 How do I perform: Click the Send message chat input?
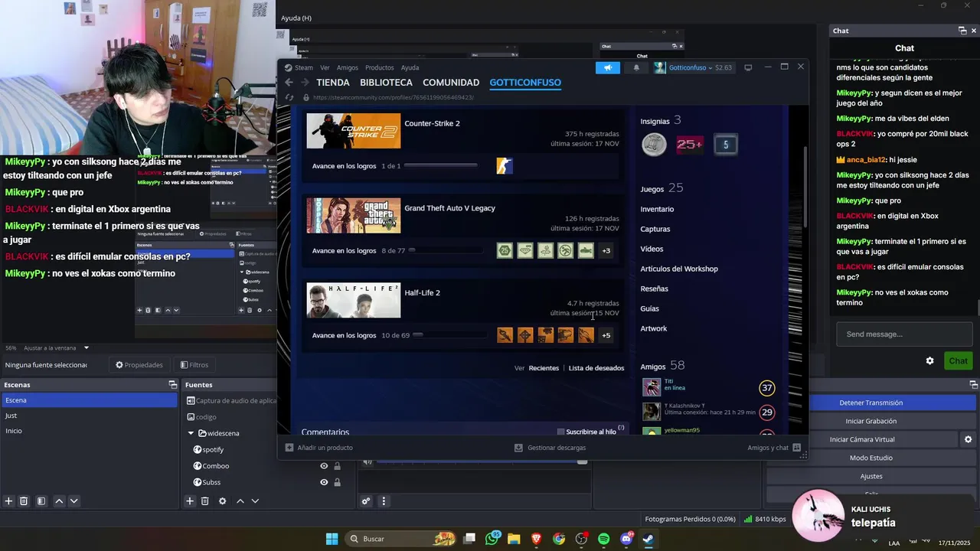tap(903, 334)
